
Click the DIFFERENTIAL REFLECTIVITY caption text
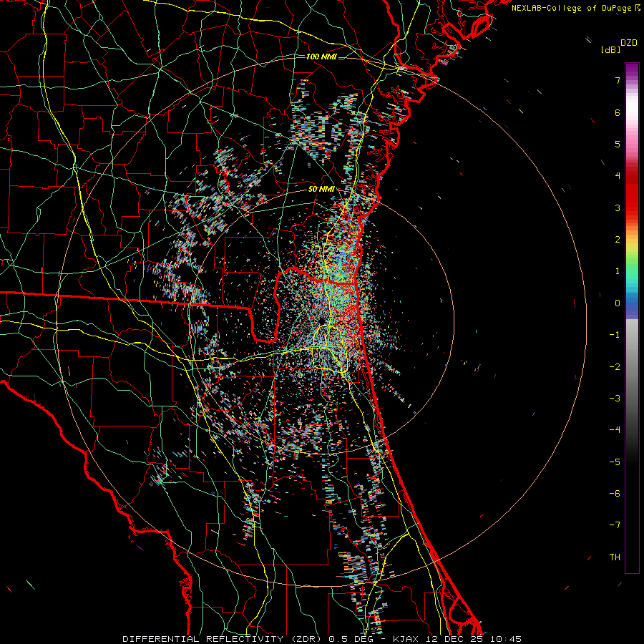[x=203, y=639]
